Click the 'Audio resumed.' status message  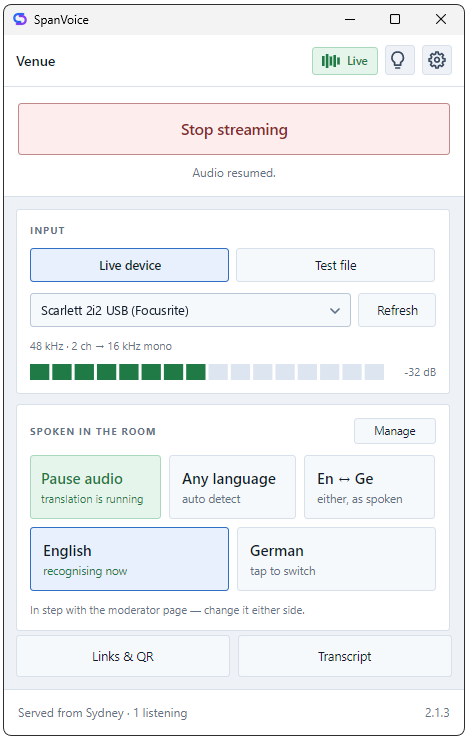234,173
